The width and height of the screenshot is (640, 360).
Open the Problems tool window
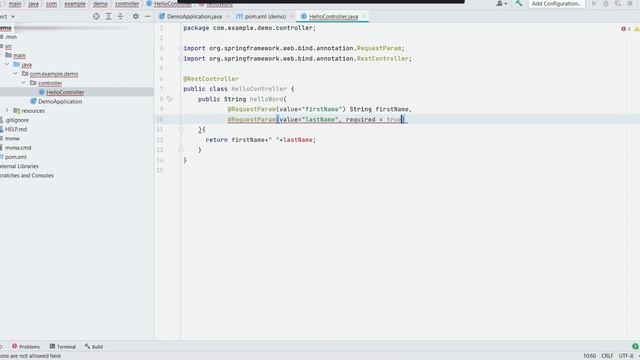[26, 347]
